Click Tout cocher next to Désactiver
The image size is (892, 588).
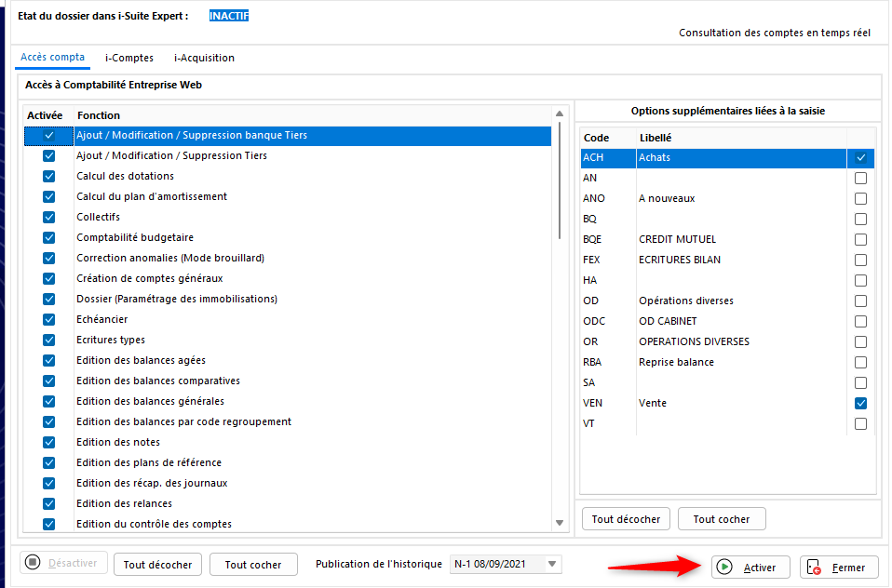(x=252, y=565)
